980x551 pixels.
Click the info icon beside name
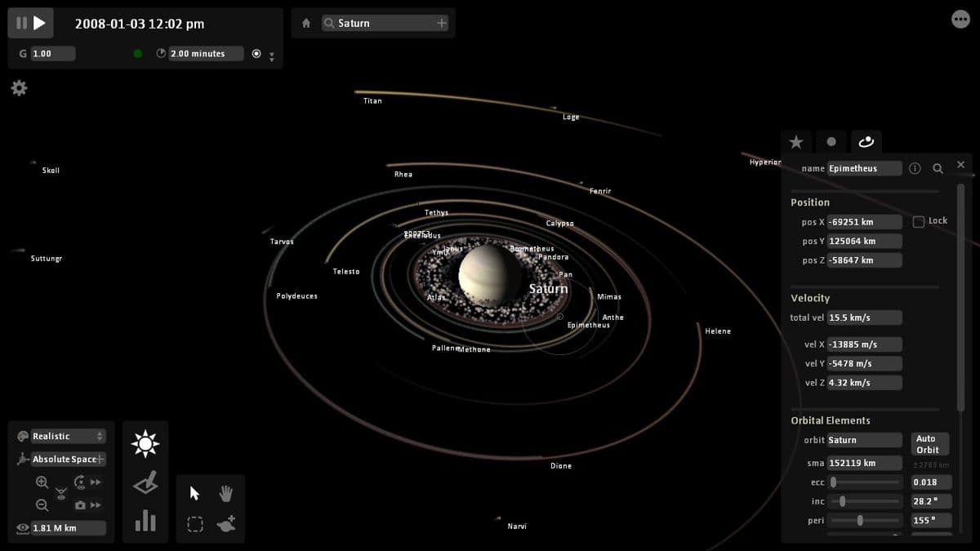tap(915, 168)
